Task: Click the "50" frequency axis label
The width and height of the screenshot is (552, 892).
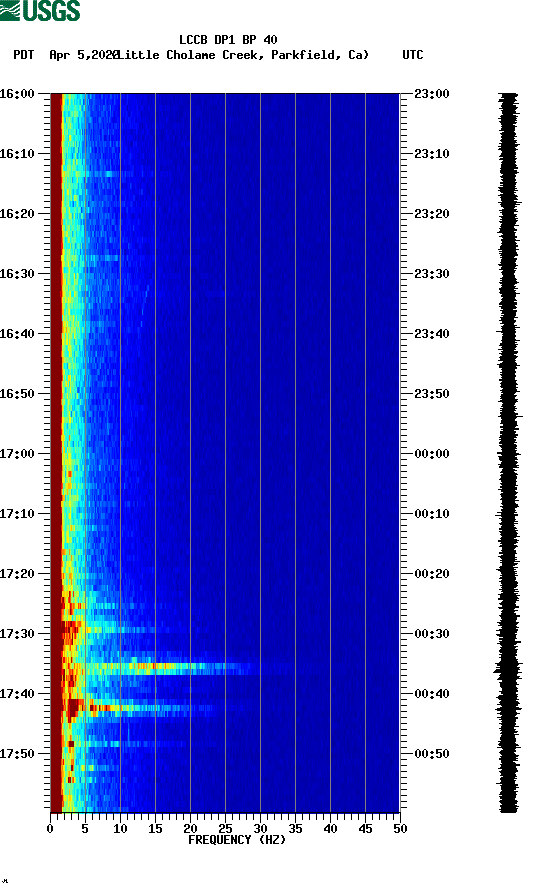Action: [x=400, y=829]
